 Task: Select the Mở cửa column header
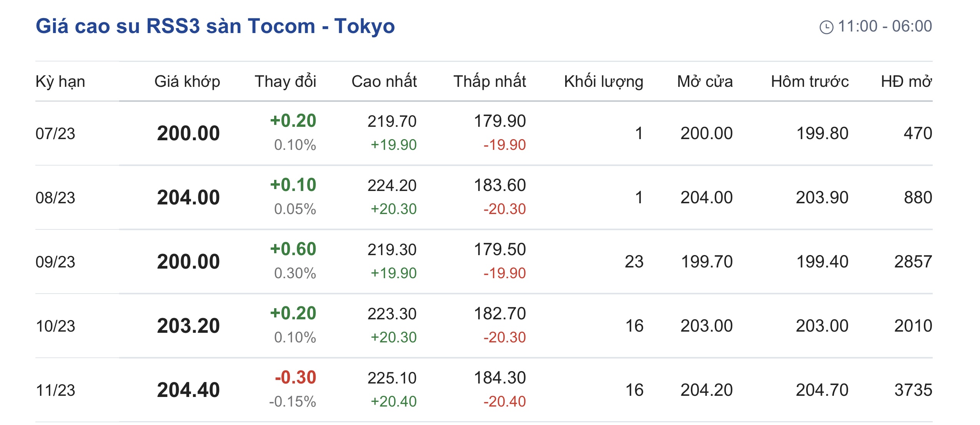pos(705,81)
